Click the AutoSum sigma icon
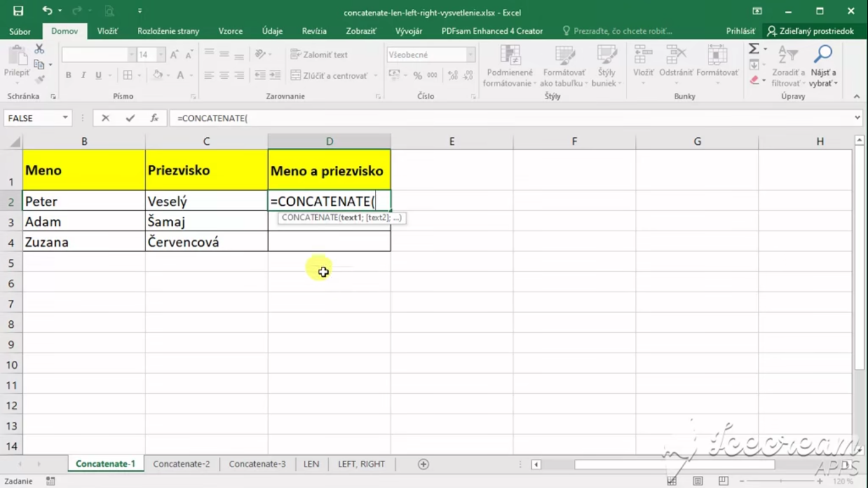 [754, 49]
